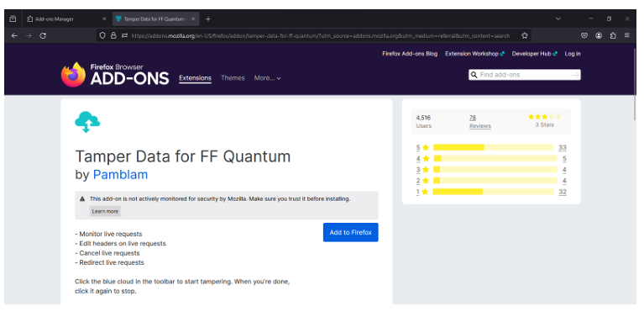Click the Log in link
644x317 pixels.
click(x=573, y=54)
